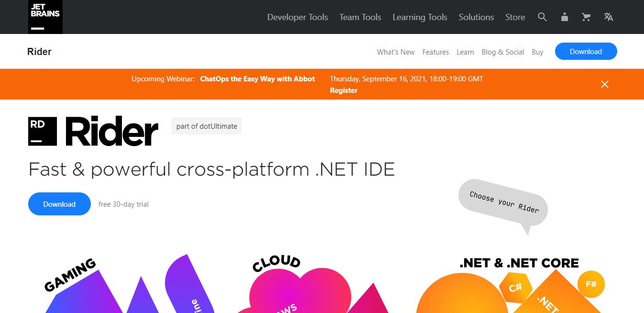Open the user account icon

tap(564, 17)
